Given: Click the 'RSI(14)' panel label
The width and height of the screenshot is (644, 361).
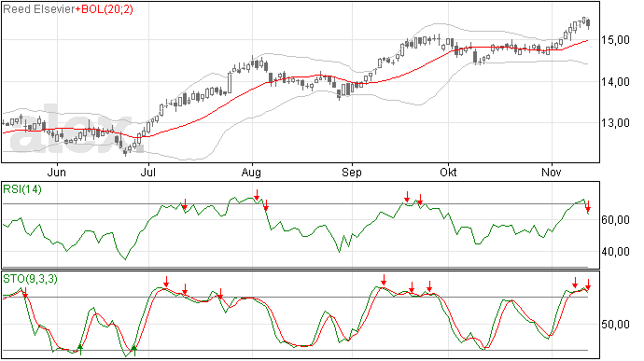Looking at the screenshot, I should click(22, 189).
